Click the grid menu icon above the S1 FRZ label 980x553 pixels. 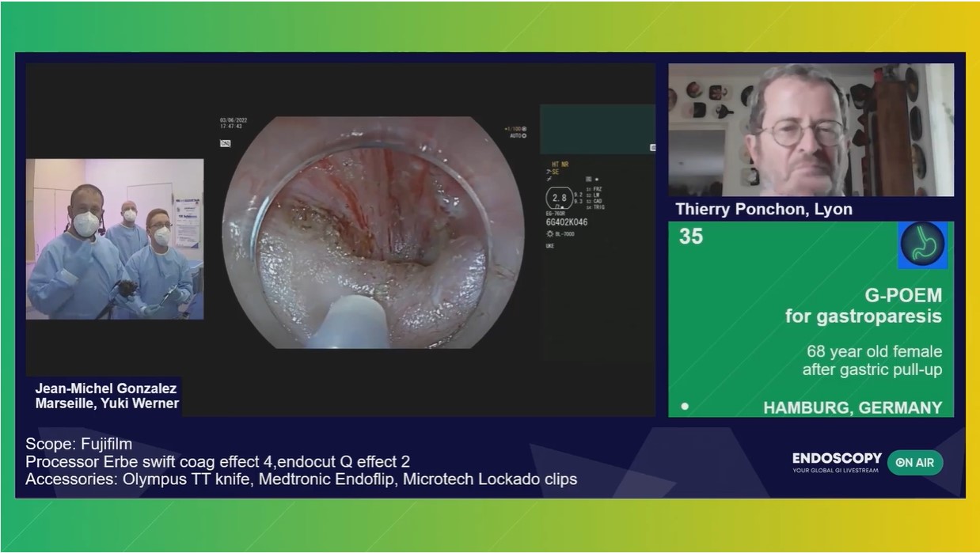[588, 180]
